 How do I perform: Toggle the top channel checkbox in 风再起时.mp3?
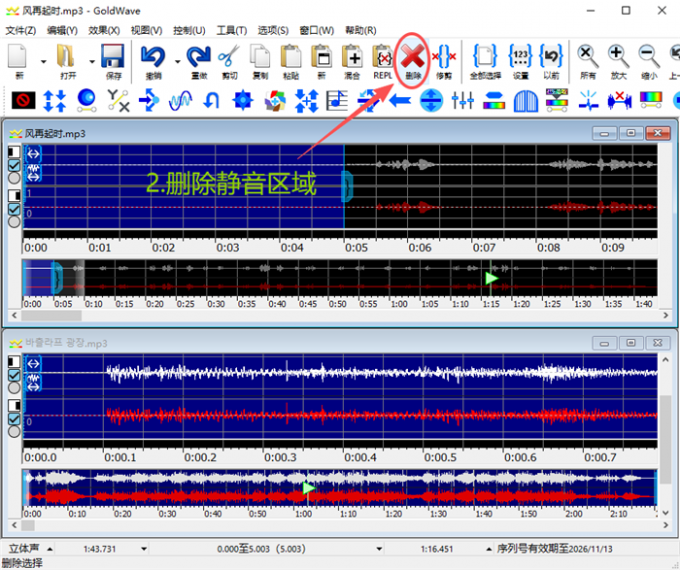pos(14,165)
